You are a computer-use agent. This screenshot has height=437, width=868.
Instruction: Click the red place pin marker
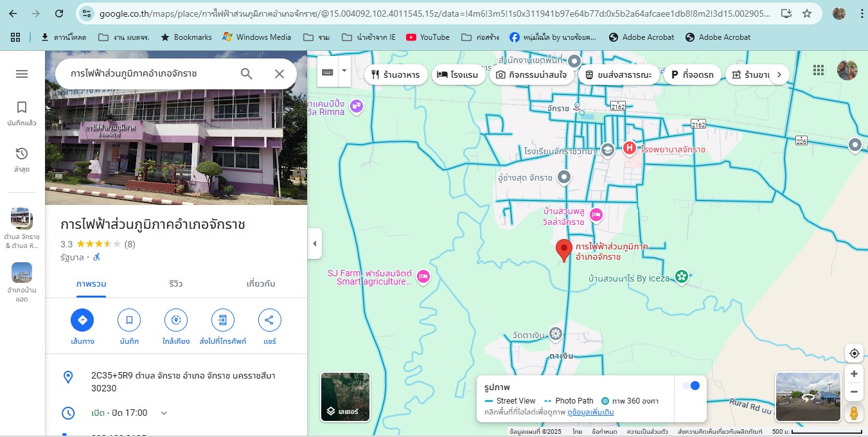click(x=564, y=251)
